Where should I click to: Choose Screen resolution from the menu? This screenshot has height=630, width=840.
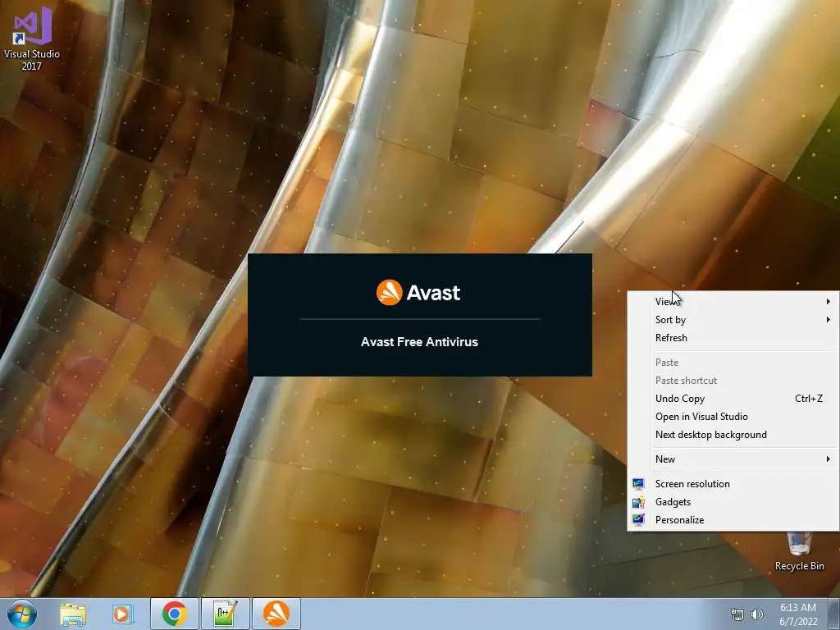coord(733,484)
